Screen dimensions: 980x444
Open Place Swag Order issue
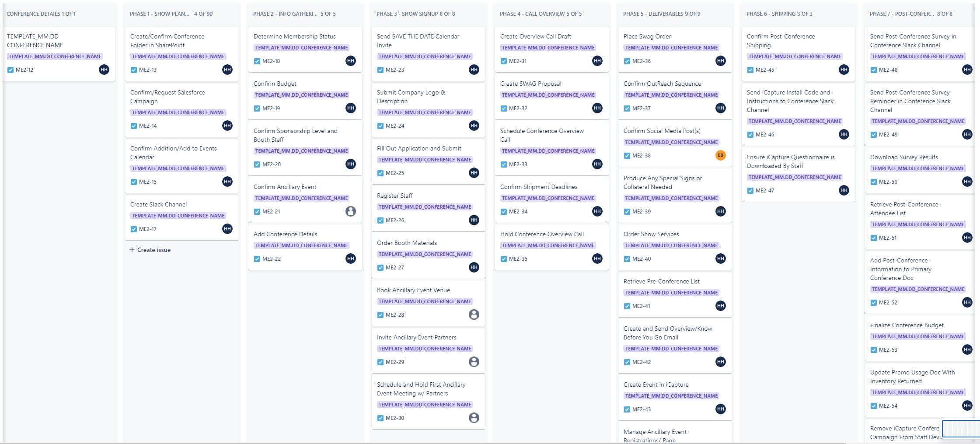[647, 36]
